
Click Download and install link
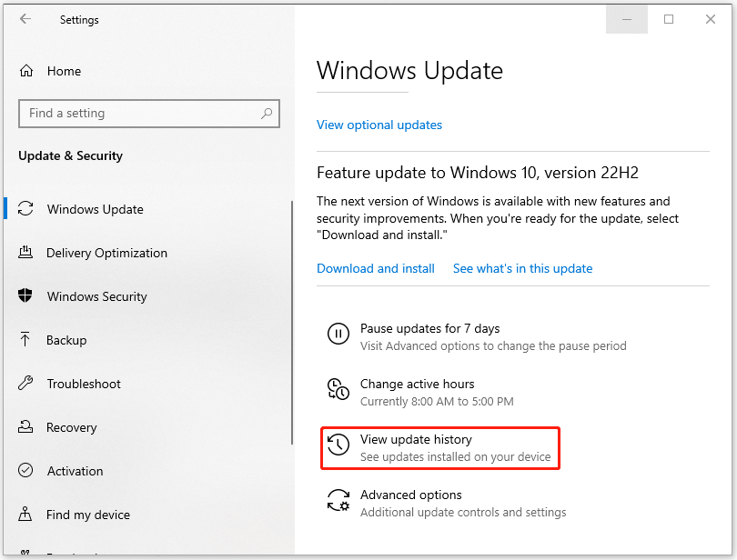tap(376, 268)
